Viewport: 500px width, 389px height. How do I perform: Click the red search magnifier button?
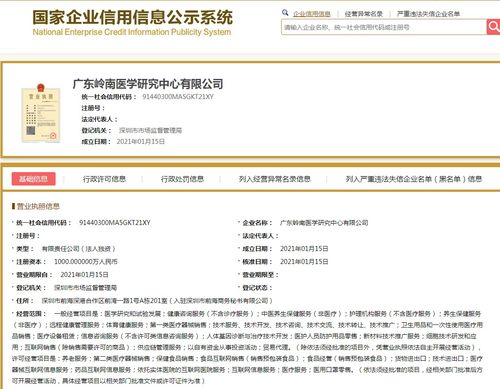click(493, 27)
